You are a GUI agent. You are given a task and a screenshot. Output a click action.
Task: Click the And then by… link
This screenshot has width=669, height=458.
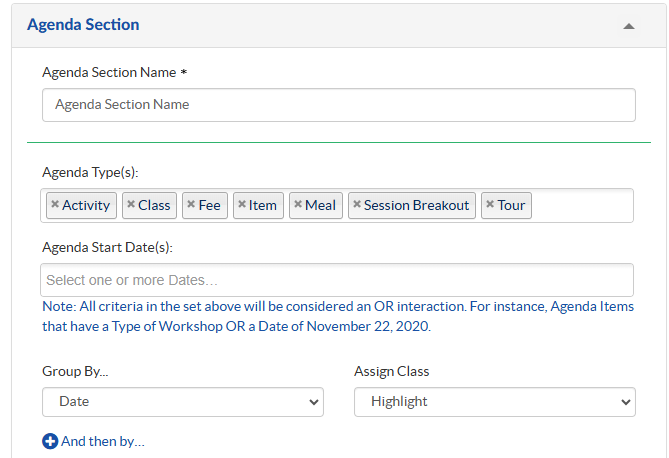[102, 441]
